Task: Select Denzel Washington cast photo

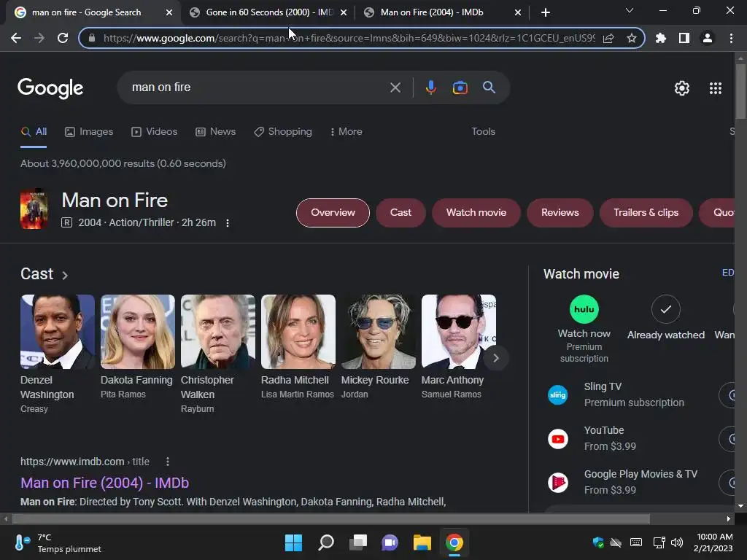Action: click(57, 332)
